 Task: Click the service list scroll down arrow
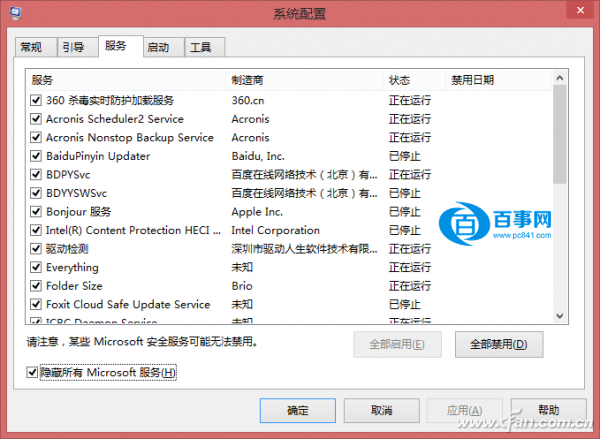[560, 316]
